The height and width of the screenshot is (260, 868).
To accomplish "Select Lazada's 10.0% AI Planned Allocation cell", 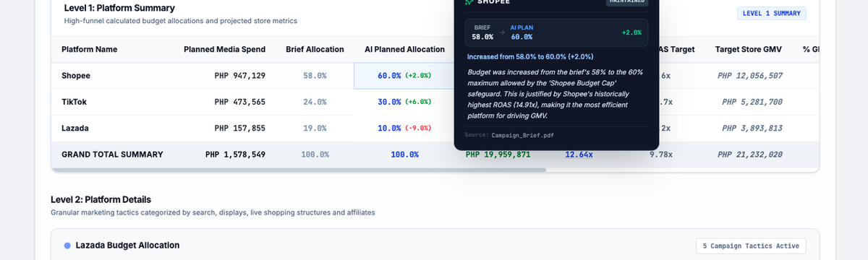I will 404,129.
